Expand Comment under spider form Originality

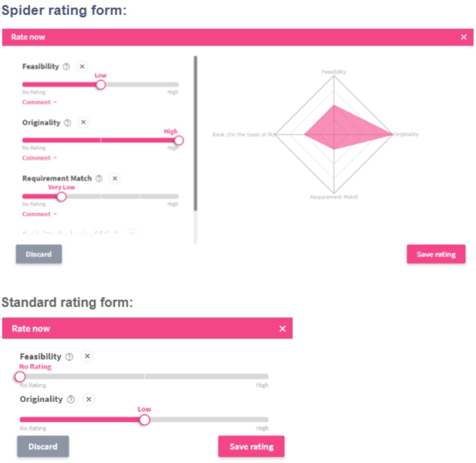(x=39, y=158)
